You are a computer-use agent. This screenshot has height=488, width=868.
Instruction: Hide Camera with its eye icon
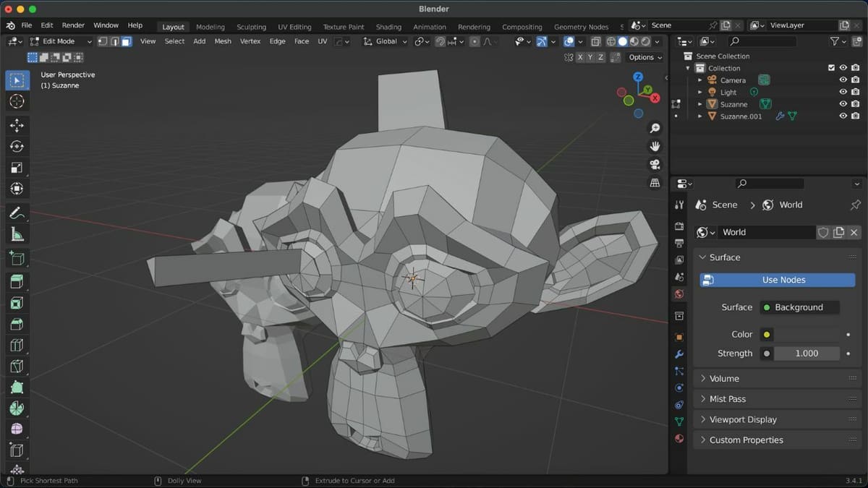tap(843, 80)
